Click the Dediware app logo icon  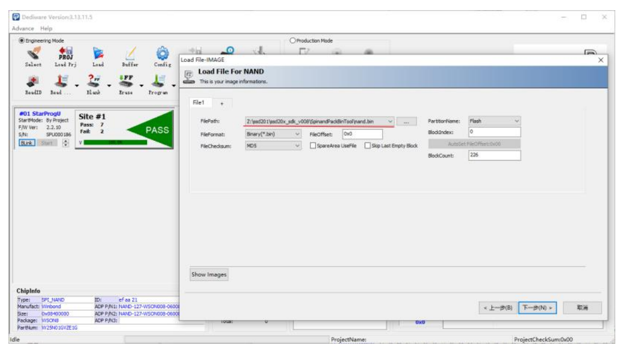click(16, 17)
